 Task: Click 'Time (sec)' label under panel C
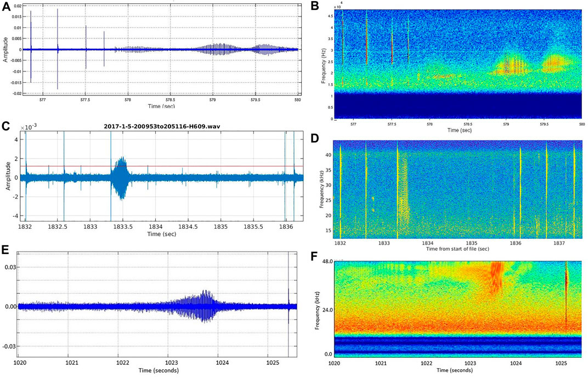click(x=162, y=234)
